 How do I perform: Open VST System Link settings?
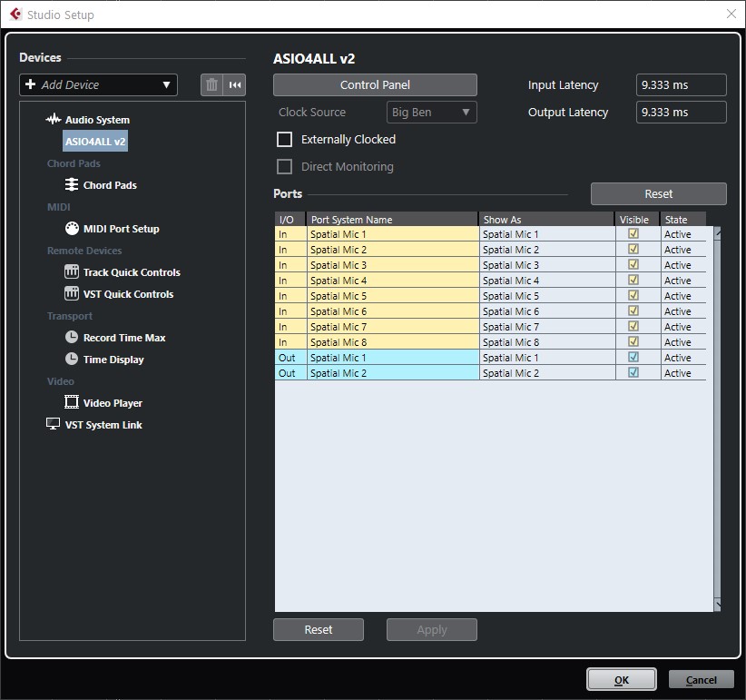coord(103,424)
